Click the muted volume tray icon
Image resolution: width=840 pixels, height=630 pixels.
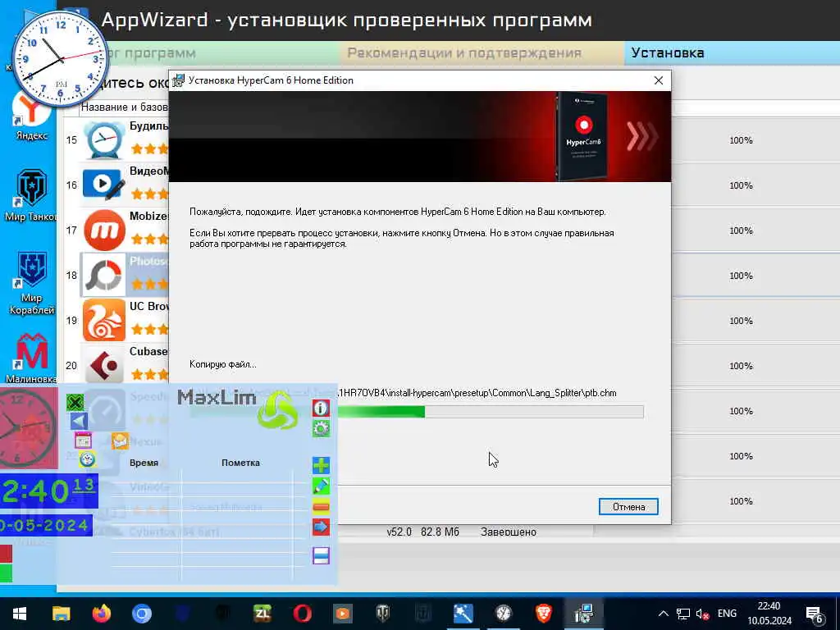tap(702, 614)
